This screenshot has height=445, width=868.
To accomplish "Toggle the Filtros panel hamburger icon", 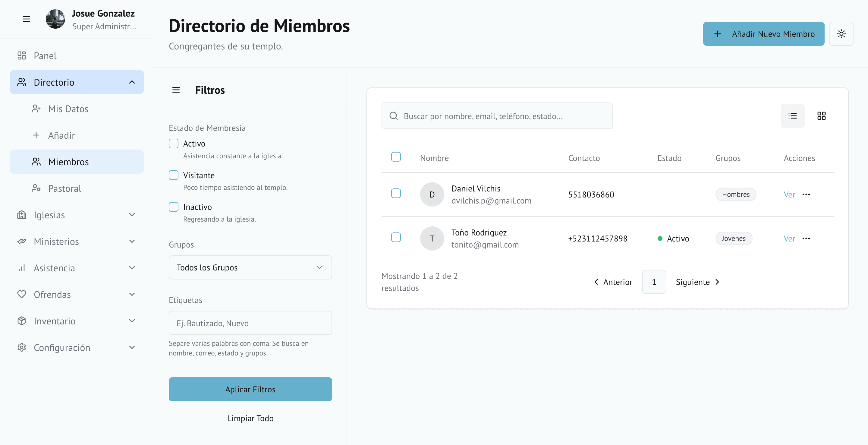I will point(176,90).
